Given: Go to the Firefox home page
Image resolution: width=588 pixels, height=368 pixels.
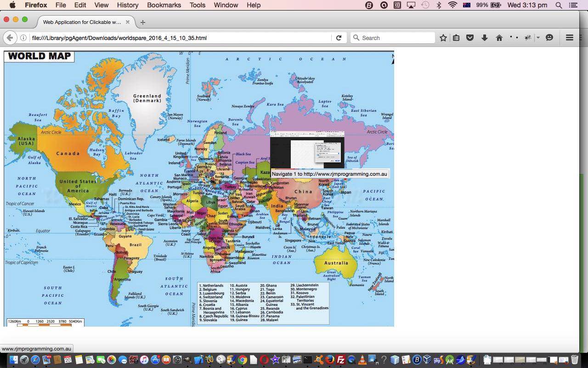Looking at the screenshot, I should (499, 38).
